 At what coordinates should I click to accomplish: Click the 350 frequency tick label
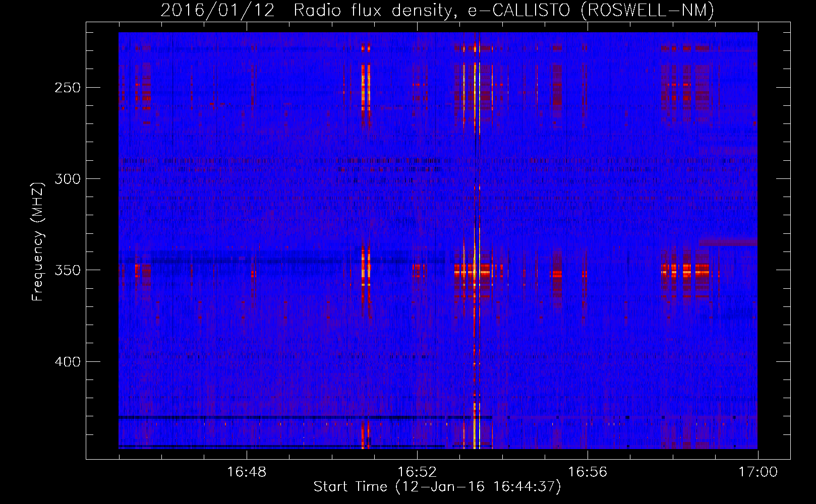click(68, 270)
